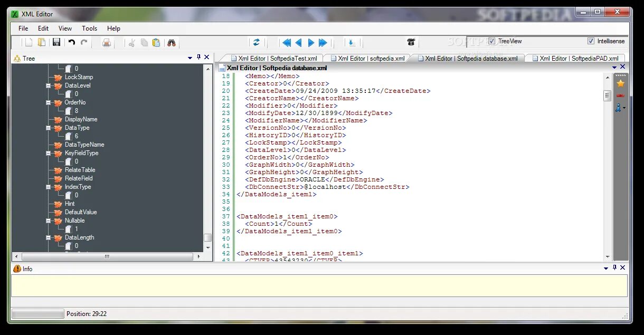Close the Softpedia database.xml editor document

click(x=623, y=67)
